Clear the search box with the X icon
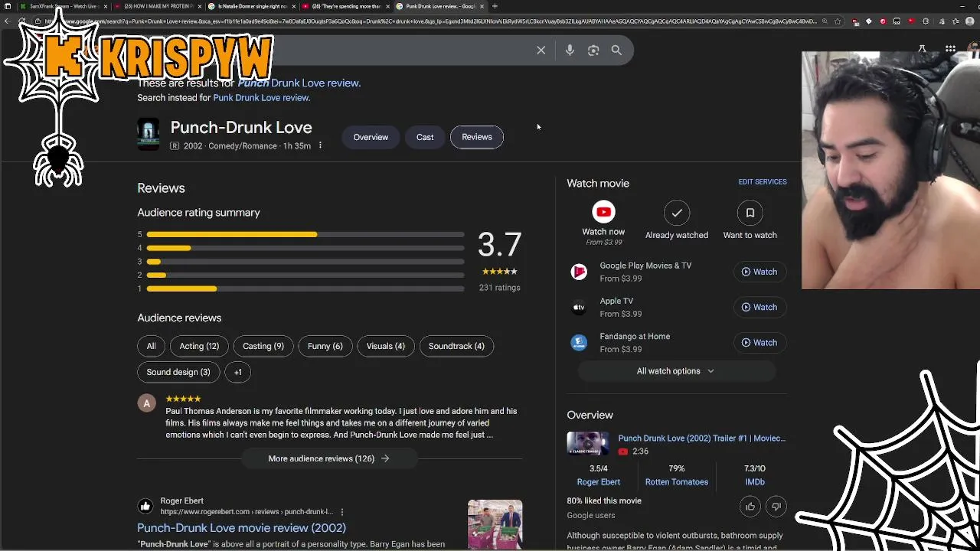This screenshot has height=551, width=980. [541, 50]
